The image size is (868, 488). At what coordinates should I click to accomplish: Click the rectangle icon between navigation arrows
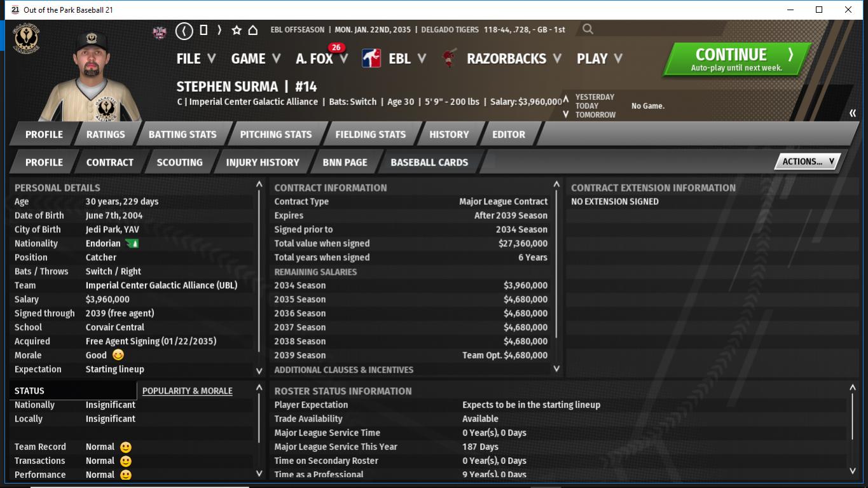tap(203, 30)
